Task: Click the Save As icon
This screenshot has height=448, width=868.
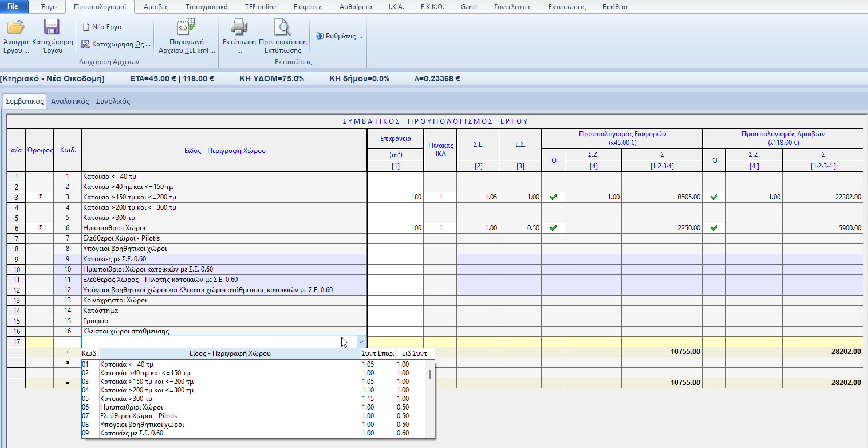Action: click(x=86, y=44)
